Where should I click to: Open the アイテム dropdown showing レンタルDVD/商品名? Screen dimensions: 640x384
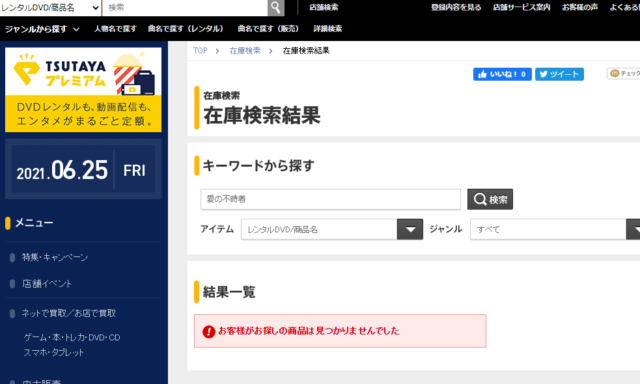click(332, 229)
